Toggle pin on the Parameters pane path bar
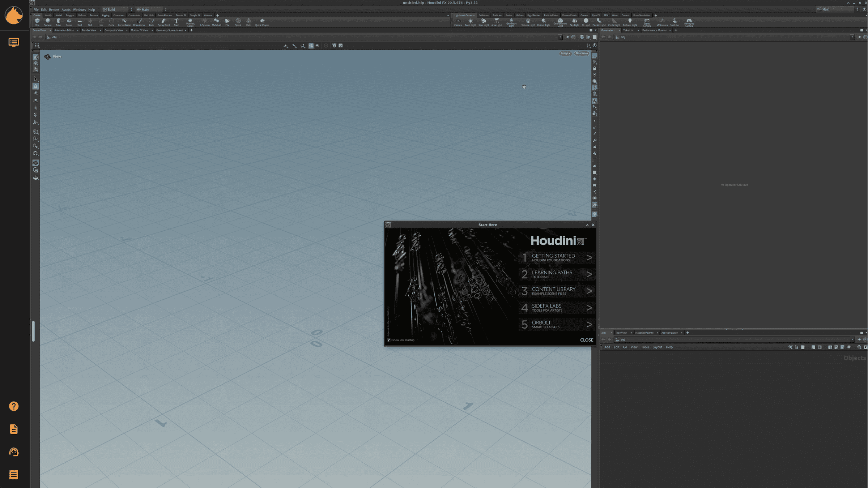Image resolution: width=868 pixels, height=488 pixels. point(859,37)
